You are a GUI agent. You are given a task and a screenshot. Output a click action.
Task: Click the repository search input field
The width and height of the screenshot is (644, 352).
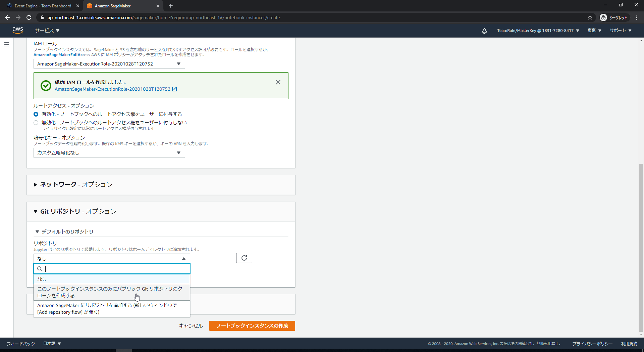click(112, 269)
